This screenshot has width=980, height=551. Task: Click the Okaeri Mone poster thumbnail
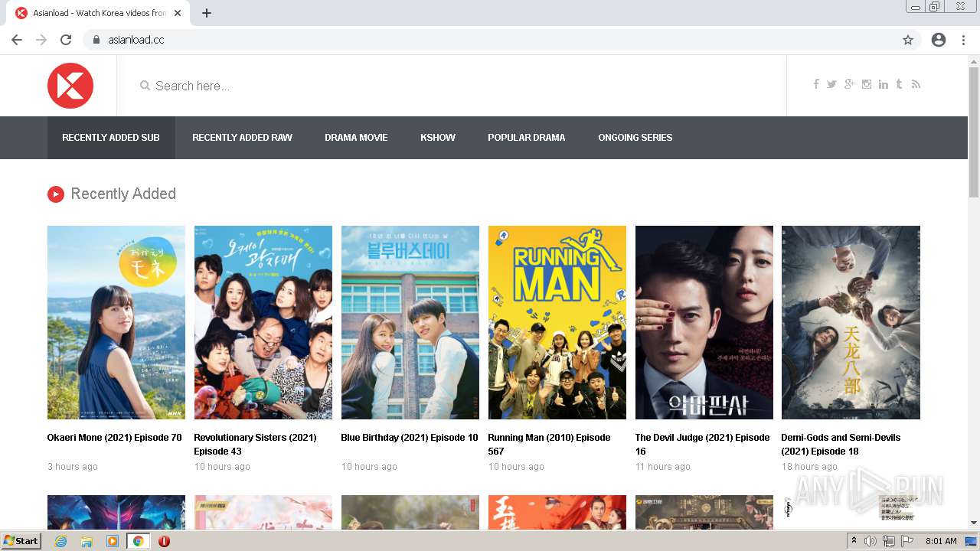116,322
